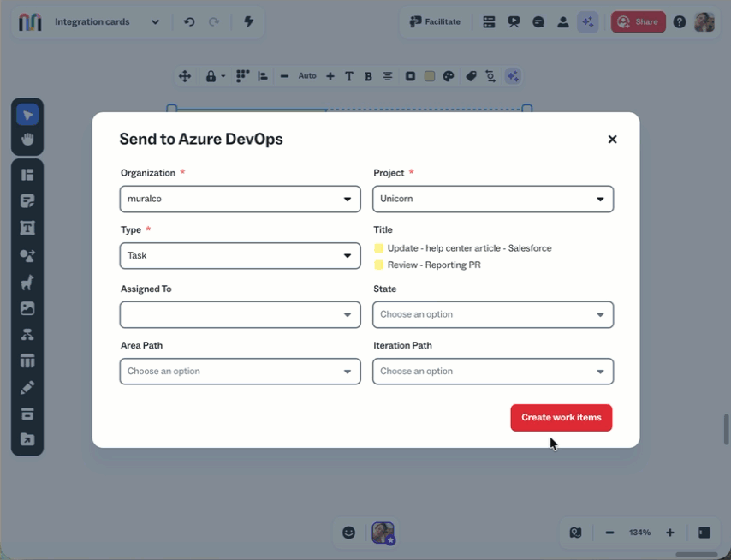Decrease font size with the minus icon
This screenshot has height=560, width=731.
coord(284,76)
